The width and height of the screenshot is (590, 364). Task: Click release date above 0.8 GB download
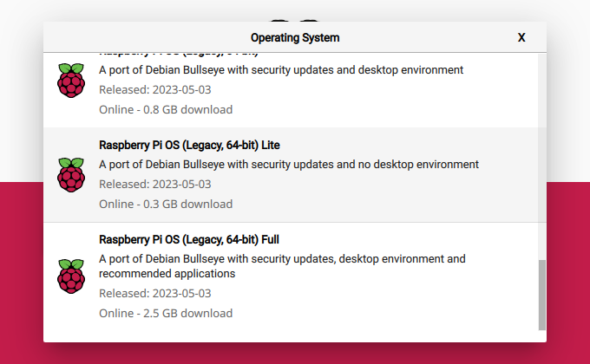(155, 90)
